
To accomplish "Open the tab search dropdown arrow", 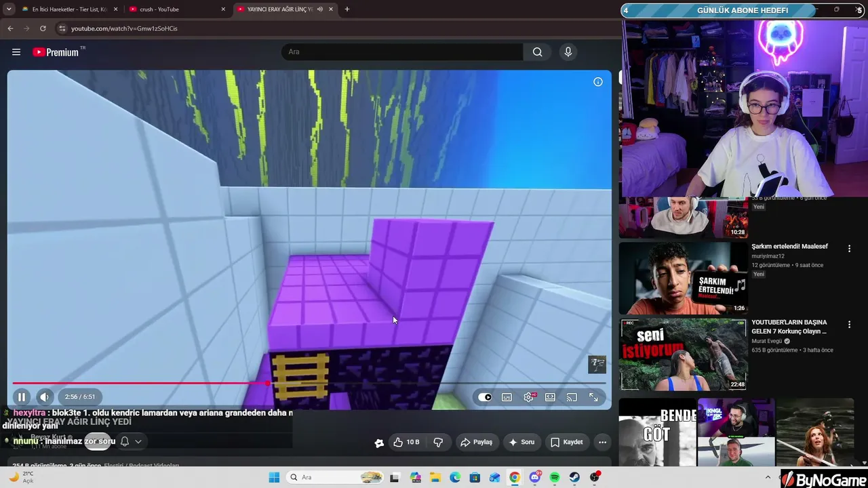I will pyautogui.click(x=9, y=9).
